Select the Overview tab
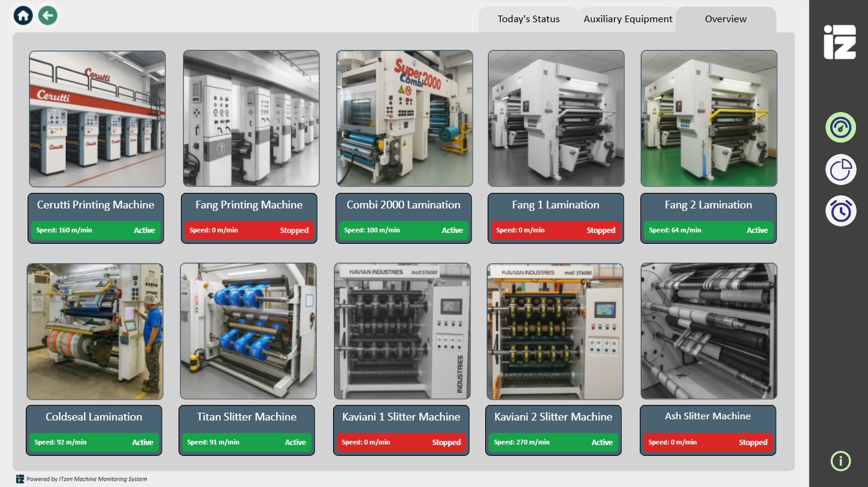Screen dimensions: 868x487 coord(725,19)
